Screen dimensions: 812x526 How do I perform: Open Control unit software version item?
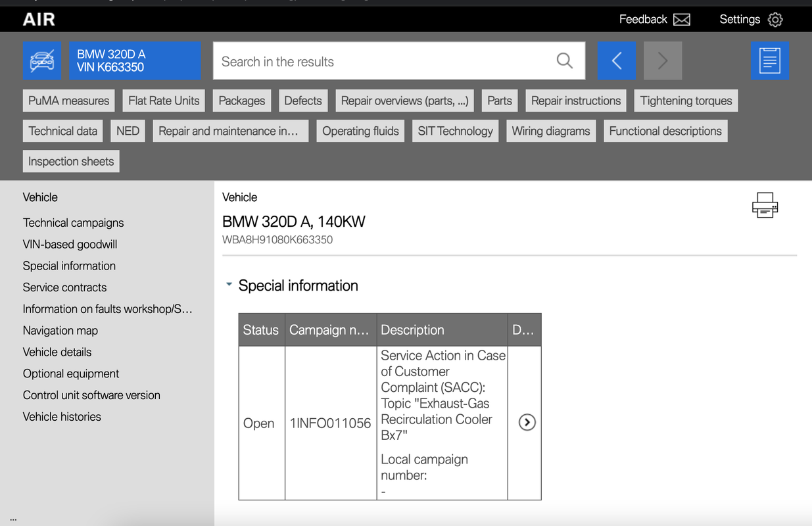[91, 395]
